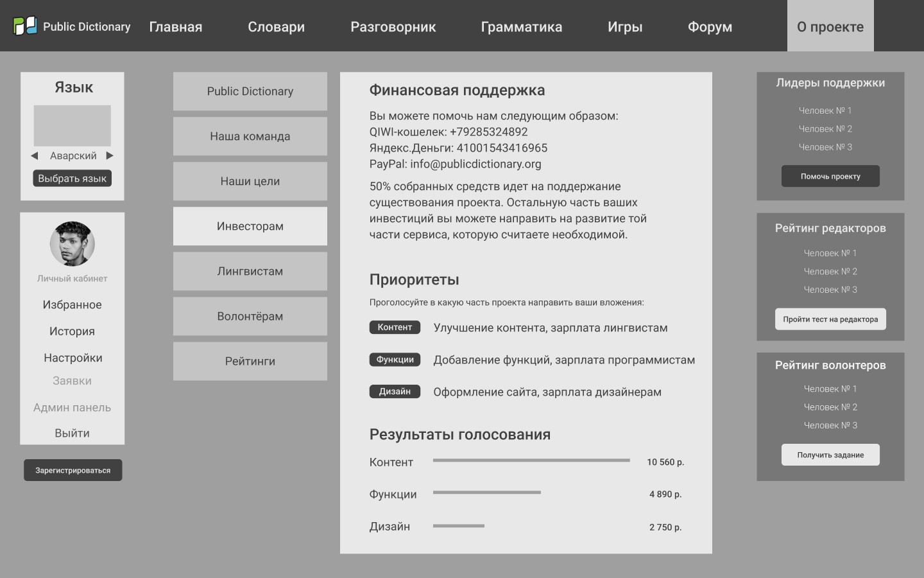The height and width of the screenshot is (578, 924).
Task: Open Человек № 2 in Лидеры поддержки
Action: click(825, 128)
